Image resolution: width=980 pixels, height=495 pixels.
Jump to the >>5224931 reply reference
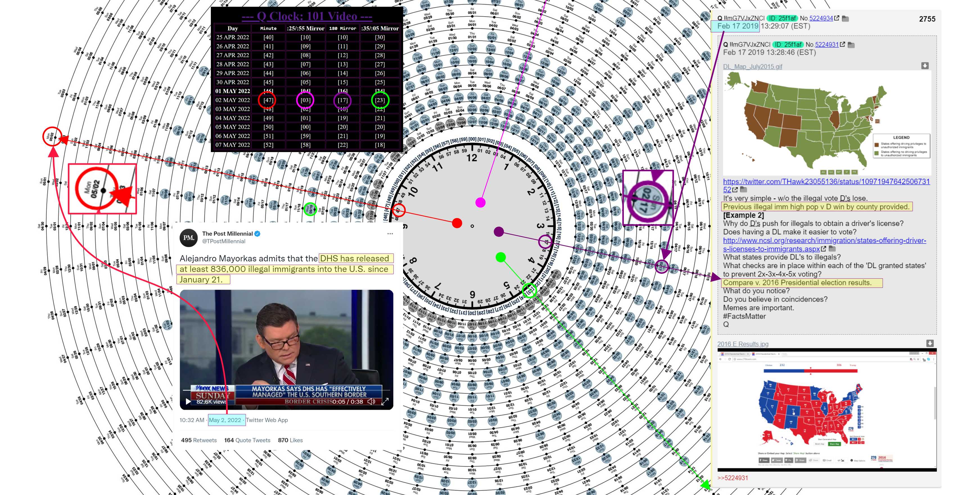click(x=733, y=478)
